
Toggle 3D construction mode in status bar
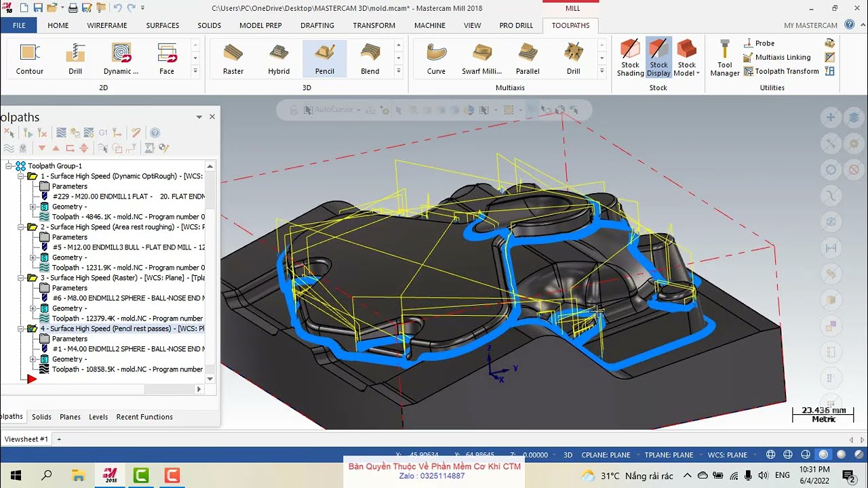[x=568, y=455]
